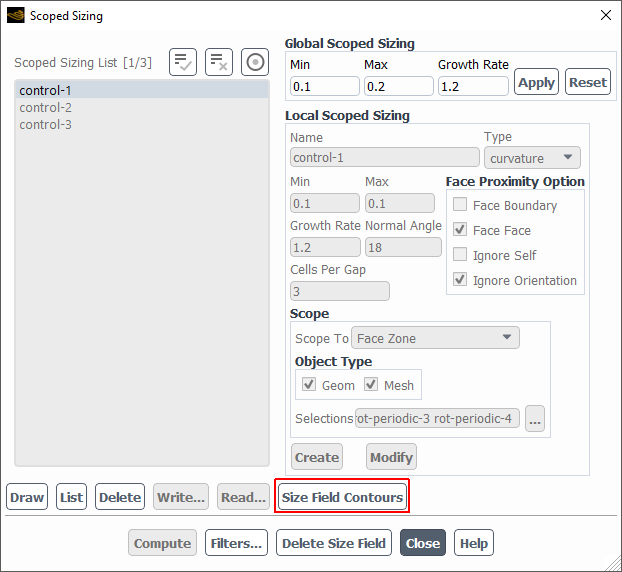Click the Global Max input field
This screenshot has width=622, height=572.
tap(399, 86)
